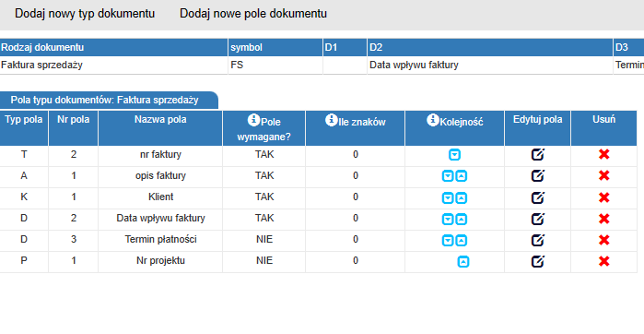Click the nr faktury name cell
Image resolution: width=644 pixels, height=334 pixels.
[x=160, y=155]
